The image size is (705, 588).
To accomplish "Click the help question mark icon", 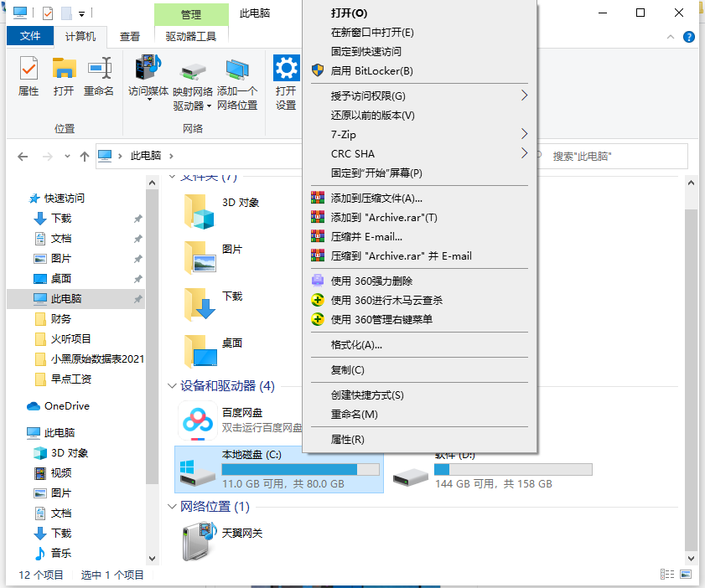I will (689, 37).
